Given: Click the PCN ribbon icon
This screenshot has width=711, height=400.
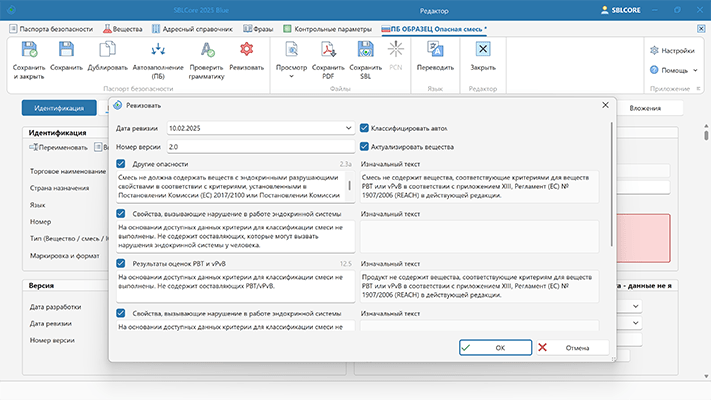Looking at the screenshot, I should point(395,49).
